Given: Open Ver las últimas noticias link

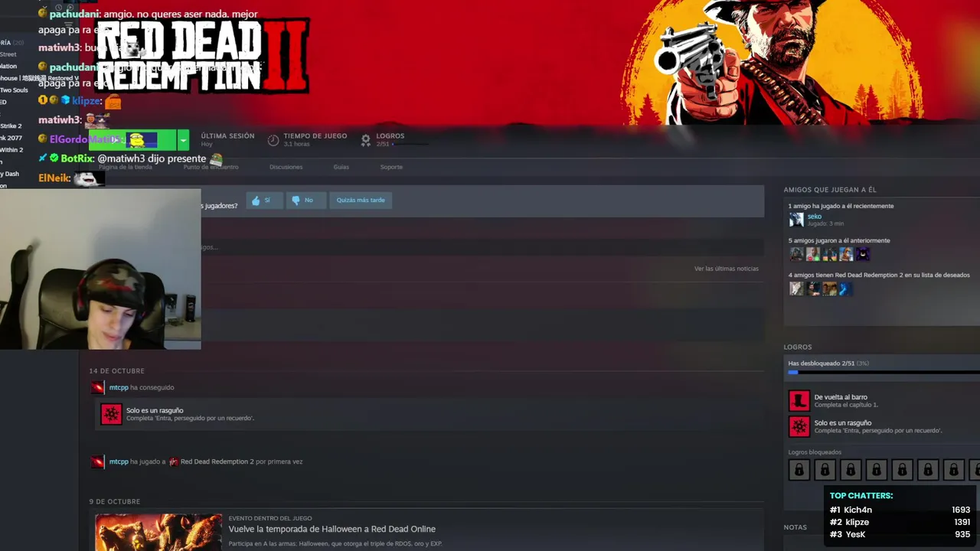Looking at the screenshot, I should click(727, 269).
